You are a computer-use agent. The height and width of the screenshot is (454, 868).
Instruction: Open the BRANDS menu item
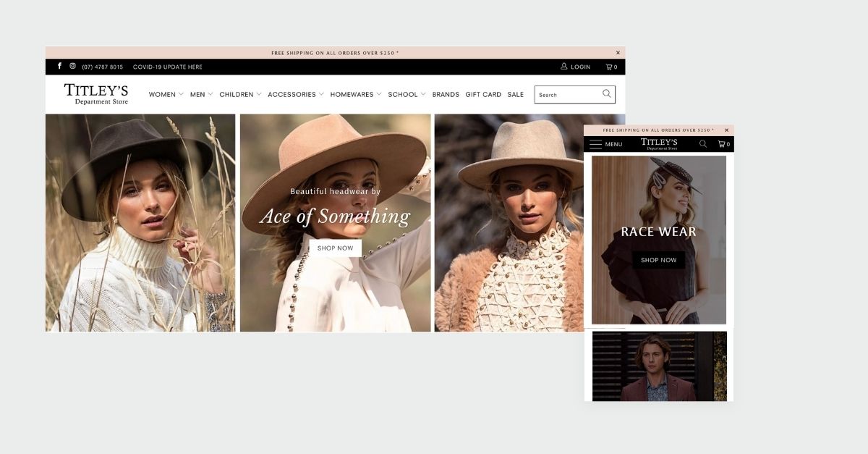pyautogui.click(x=446, y=94)
